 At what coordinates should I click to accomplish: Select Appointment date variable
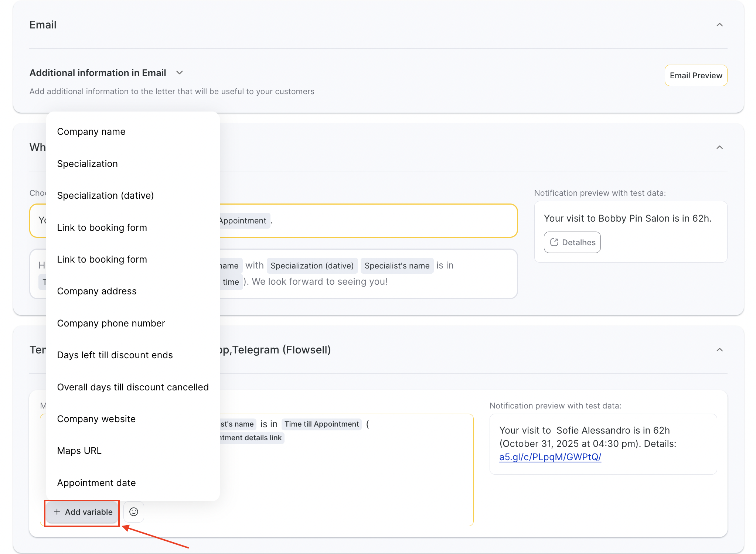pos(96,483)
